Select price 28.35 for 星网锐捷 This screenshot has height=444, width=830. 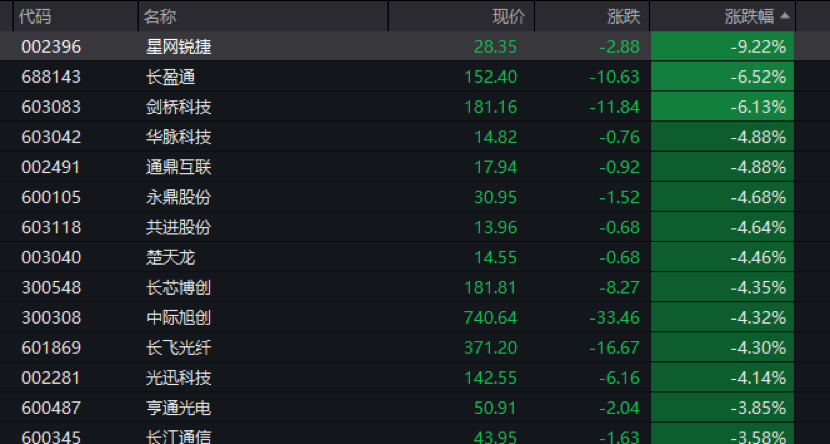coord(495,47)
